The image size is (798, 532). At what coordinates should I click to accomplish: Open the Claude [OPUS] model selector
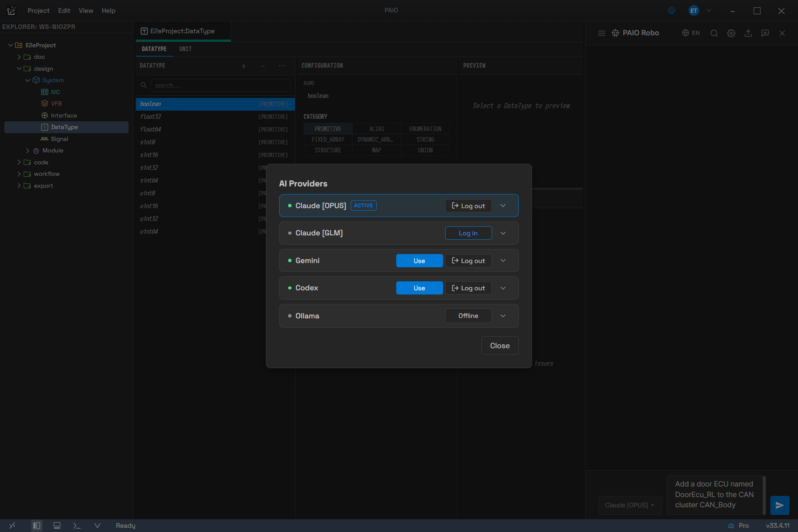[x=630, y=505]
